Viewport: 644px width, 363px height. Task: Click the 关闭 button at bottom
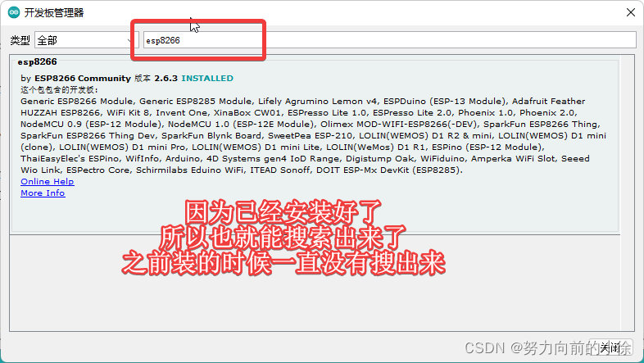(610, 347)
